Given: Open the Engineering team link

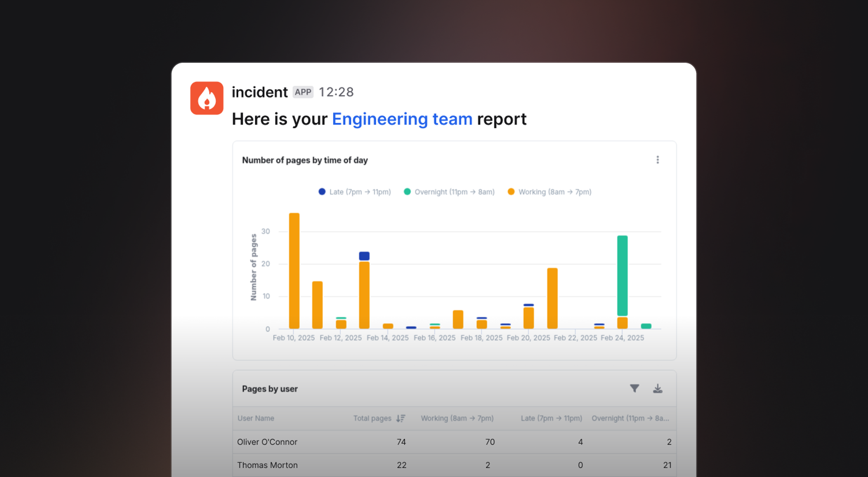Looking at the screenshot, I should coord(402,119).
